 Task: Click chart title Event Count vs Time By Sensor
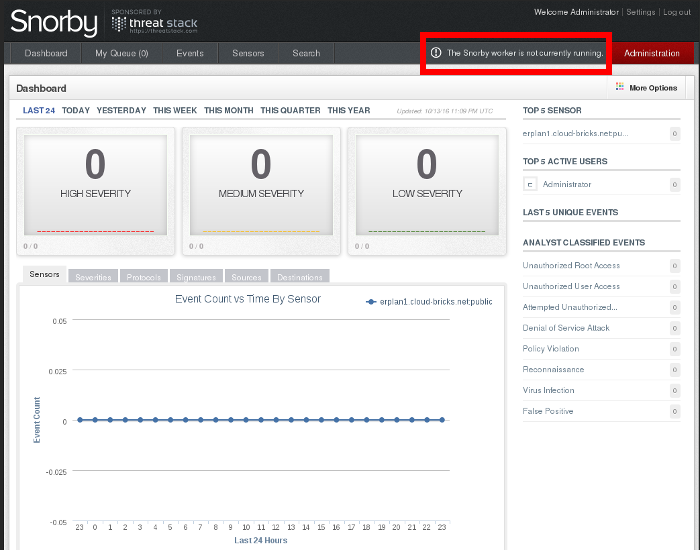[x=248, y=299]
